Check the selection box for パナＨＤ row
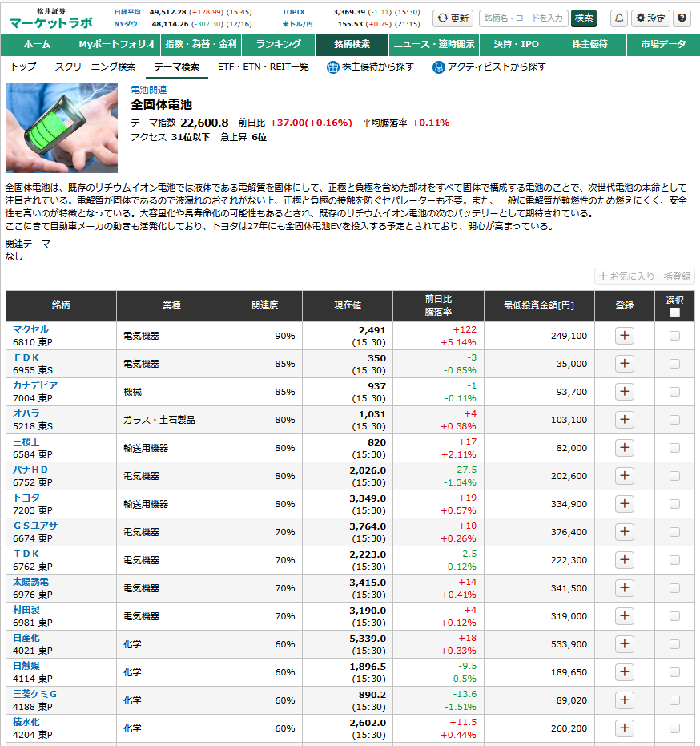The width and height of the screenshot is (700, 746). point(674,476)
